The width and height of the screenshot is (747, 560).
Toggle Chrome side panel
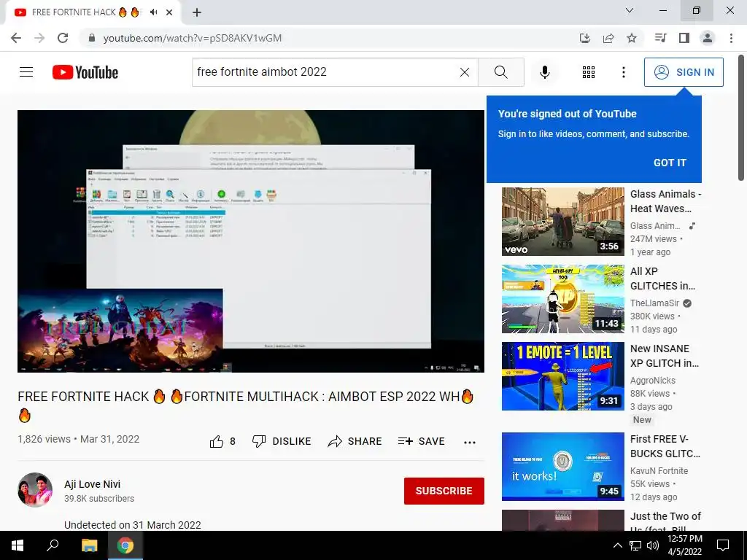tap(684, 38)
